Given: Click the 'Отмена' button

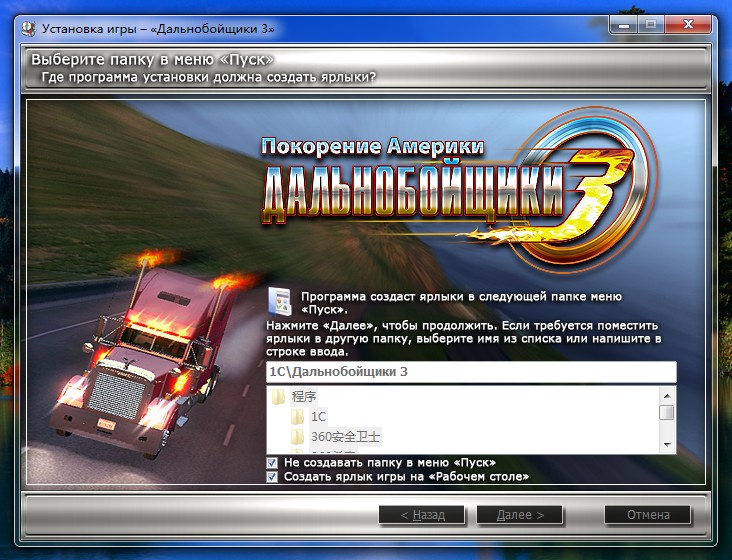Looking at the screenshot, I should tap(648, 515).
